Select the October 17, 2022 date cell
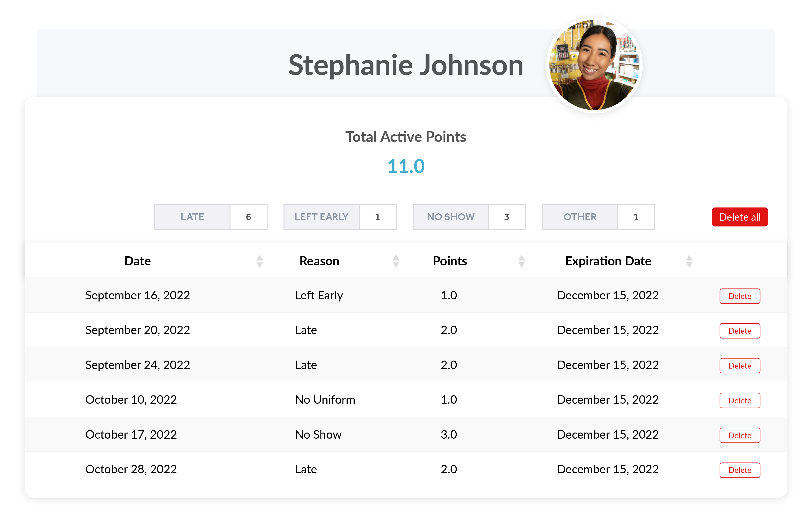The image size is (812, 516). click(131, 435)
